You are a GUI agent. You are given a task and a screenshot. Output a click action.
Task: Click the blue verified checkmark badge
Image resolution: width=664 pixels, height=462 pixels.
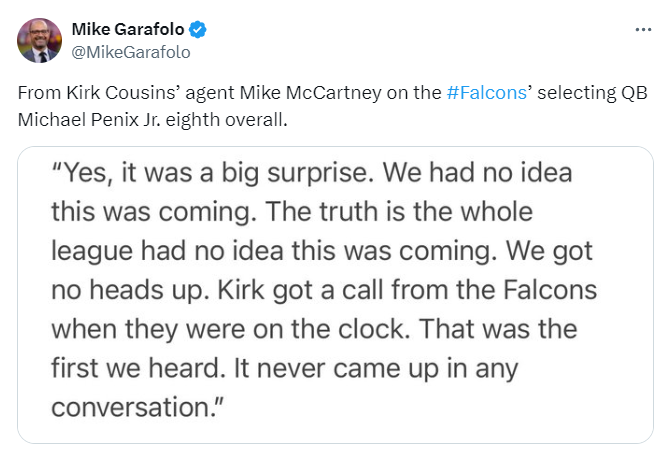click(x=197, y=30)
